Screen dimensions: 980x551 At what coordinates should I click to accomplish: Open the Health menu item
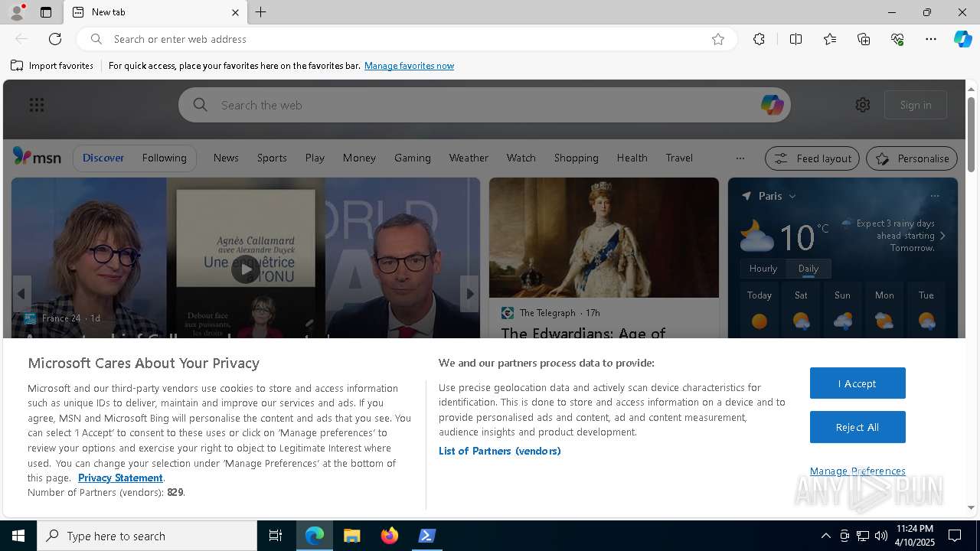(x=632, y=158)
